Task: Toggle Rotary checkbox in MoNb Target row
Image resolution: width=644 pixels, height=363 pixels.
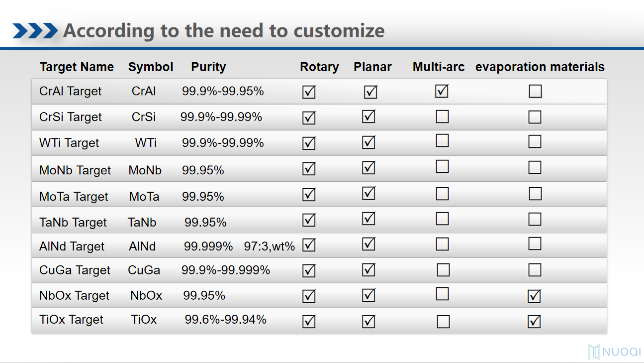Action: (x=309, y=169)
